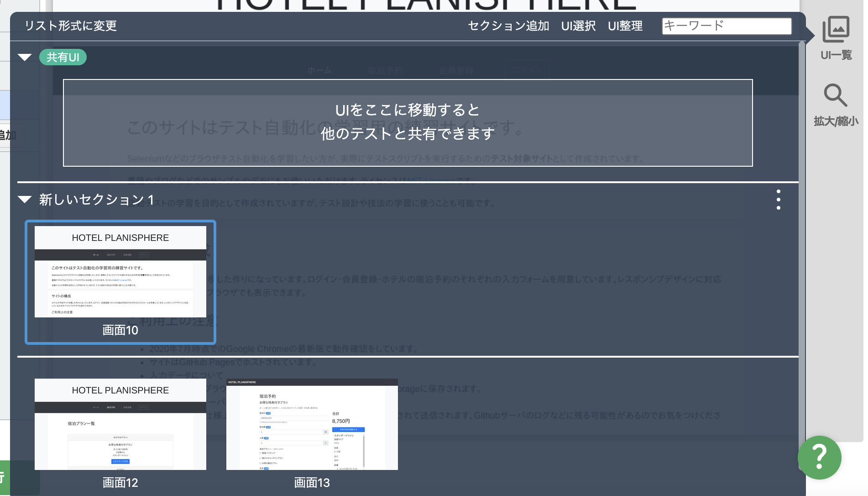The height and width of the screenshot is (496, 868).
Task: Click the 新しいセクション1 section title
Action: [97, 200]
